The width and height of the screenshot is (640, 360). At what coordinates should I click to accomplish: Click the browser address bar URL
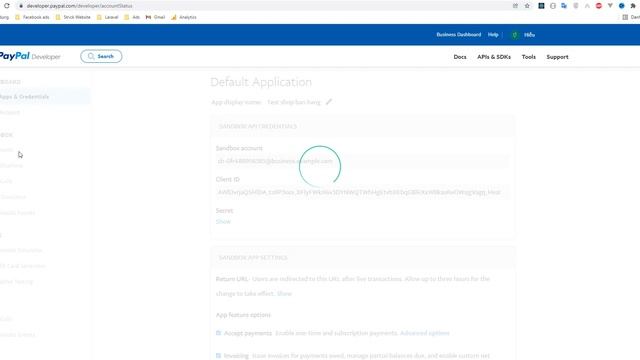click(x=80, y=6)
